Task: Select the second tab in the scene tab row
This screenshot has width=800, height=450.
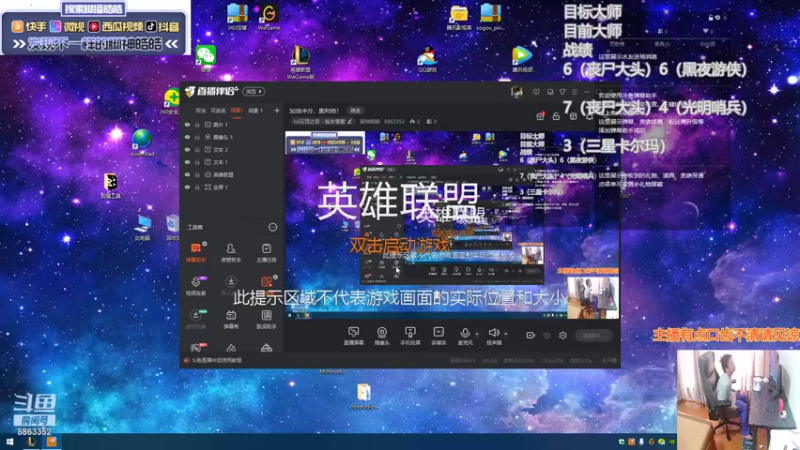Action: pos(218,110)
